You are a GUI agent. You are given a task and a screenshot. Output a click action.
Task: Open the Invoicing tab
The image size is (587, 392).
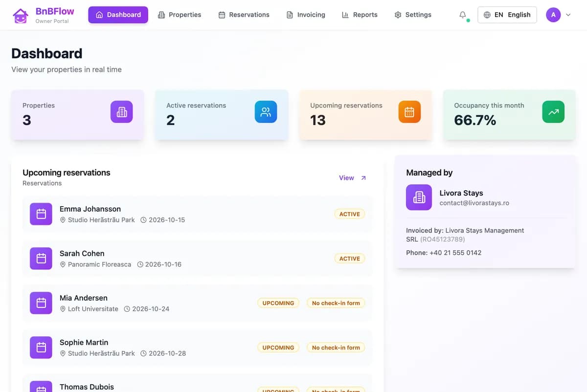[306, 15]
